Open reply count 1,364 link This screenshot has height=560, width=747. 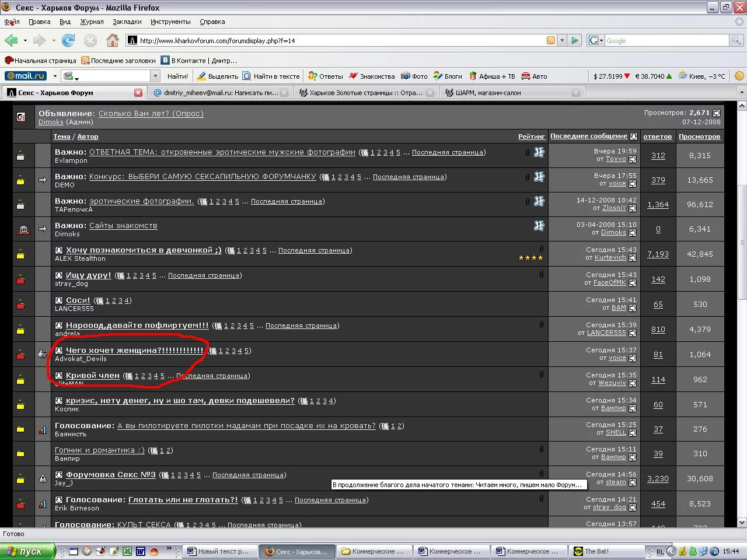[658, 205]
